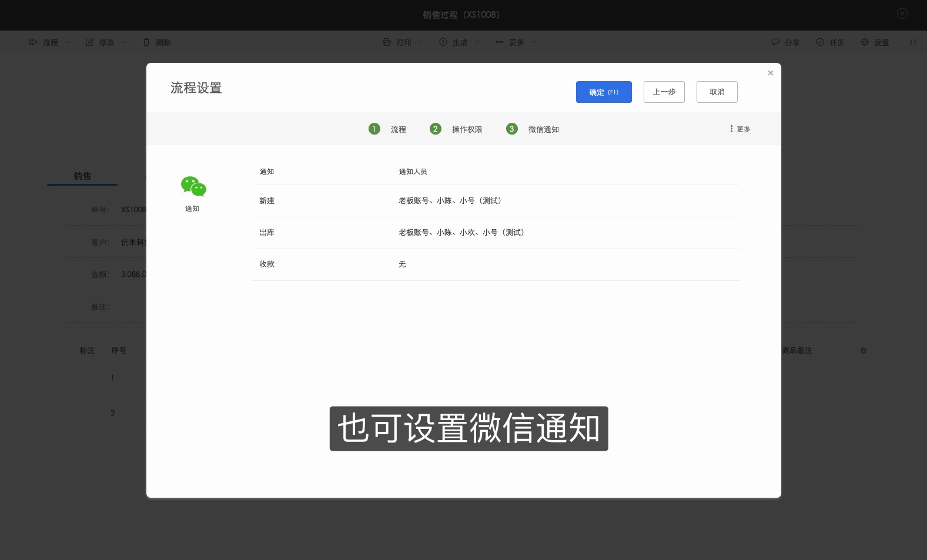Select step 1 流程
The height and width of the screenshot is (560, 927).
tap(387, 129)
